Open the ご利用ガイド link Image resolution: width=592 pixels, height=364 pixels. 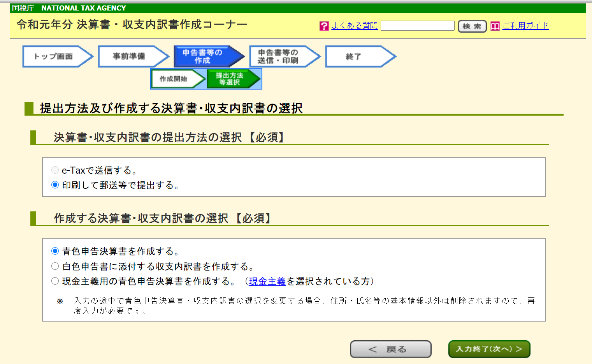(525, 26)
